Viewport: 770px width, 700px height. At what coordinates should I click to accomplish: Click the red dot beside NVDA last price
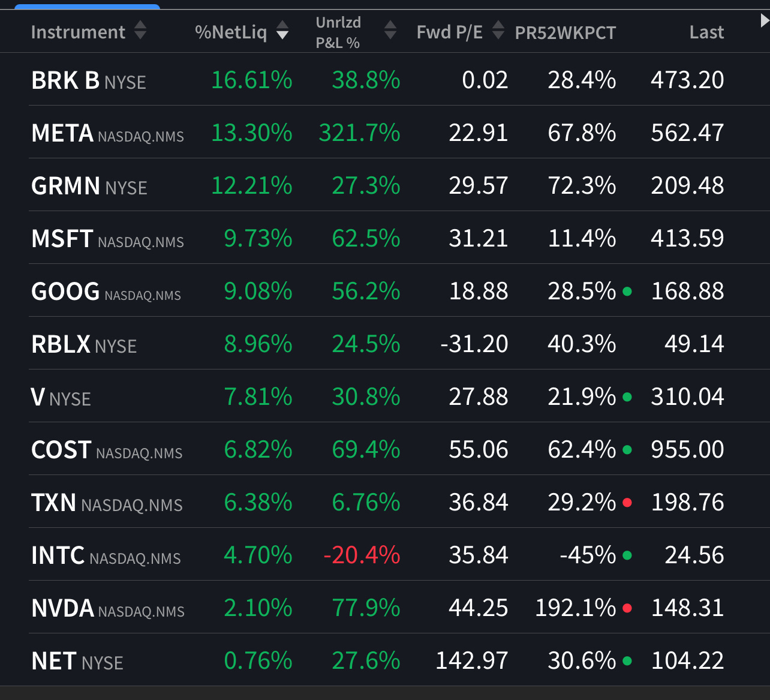coord(627,608)
